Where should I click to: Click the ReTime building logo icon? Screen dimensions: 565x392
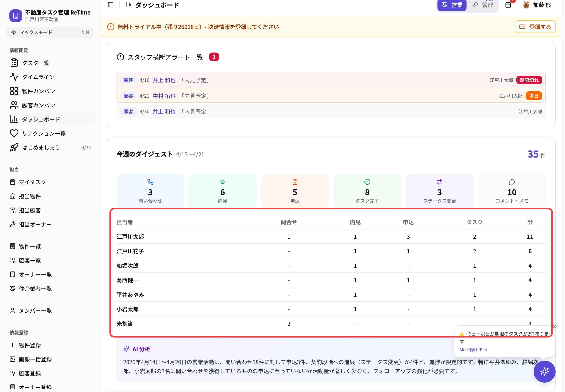pos(16,15)
